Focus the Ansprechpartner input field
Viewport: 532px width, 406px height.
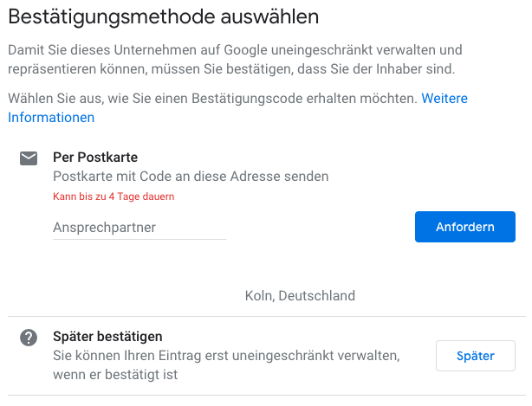pos(139,228)
